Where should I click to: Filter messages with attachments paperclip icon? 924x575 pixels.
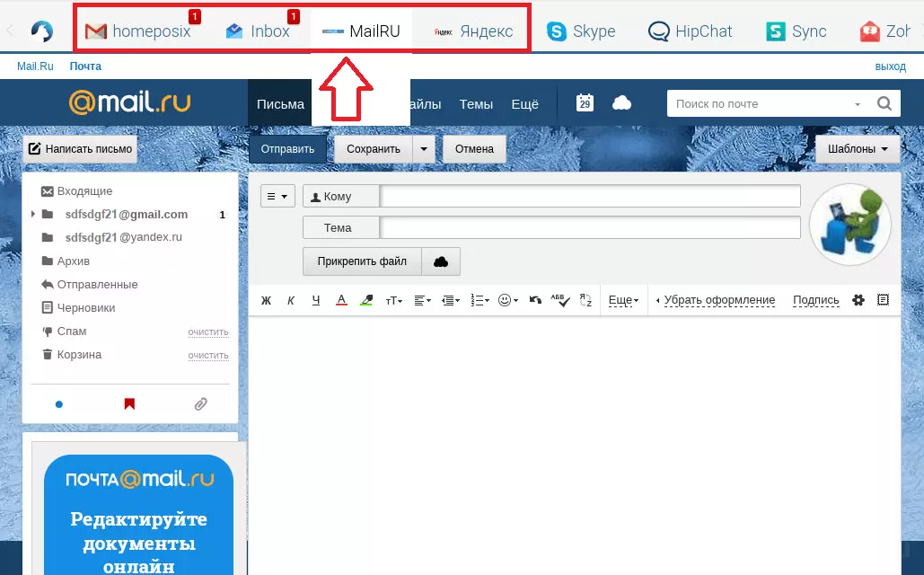tap(201, 404)
